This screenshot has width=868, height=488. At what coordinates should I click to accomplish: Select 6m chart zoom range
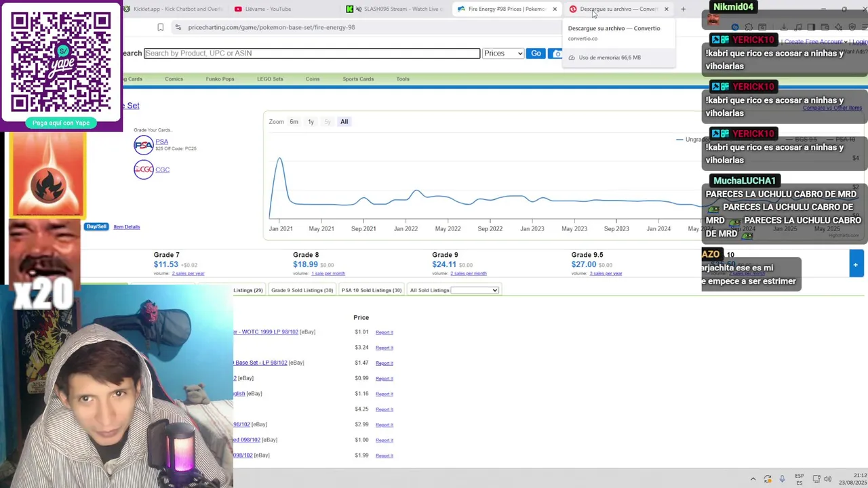(x=294, y=121)
